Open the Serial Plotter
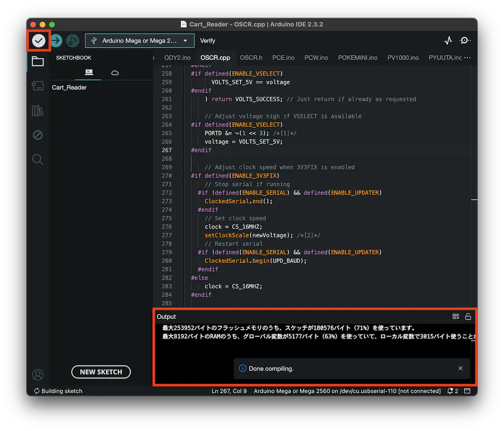The height and width of the screenshot is (431, 504). click(448, 41)
